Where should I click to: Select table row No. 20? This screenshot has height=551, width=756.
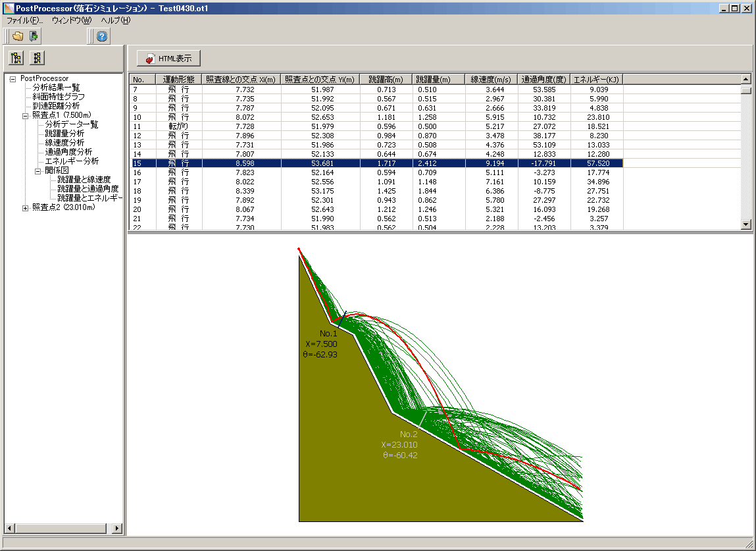click(376, 209)
